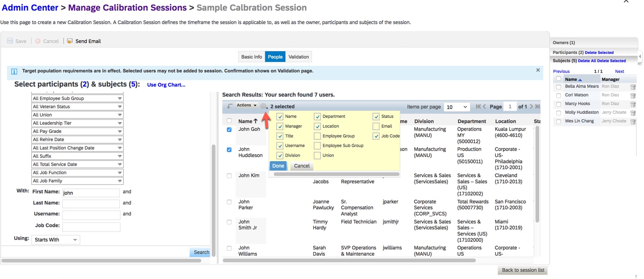The image size is (644, 279).
Task: Click the undo arrow beside Actions
Action: point(229,105)
